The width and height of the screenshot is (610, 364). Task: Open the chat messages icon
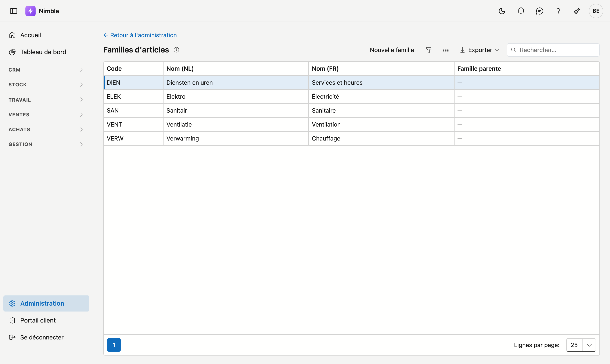[x=539, y=11]
